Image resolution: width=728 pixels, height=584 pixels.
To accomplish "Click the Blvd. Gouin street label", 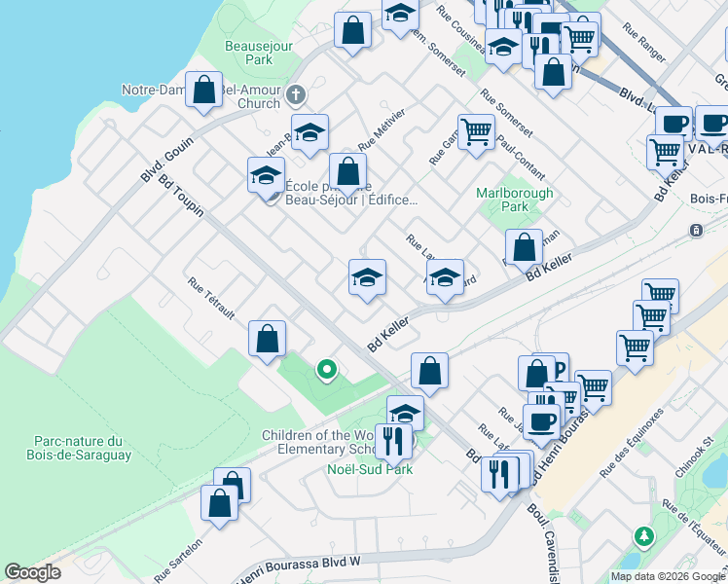I will (x=167, y=160).
